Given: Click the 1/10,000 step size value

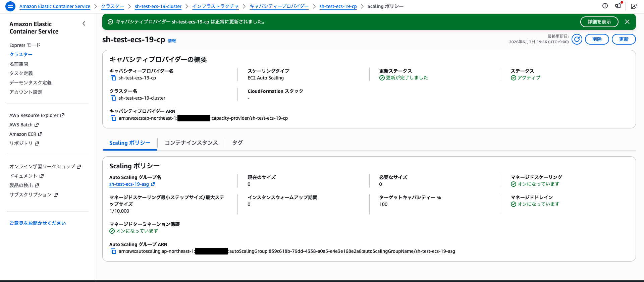Looking at the screenshot, I should point(119,211).
